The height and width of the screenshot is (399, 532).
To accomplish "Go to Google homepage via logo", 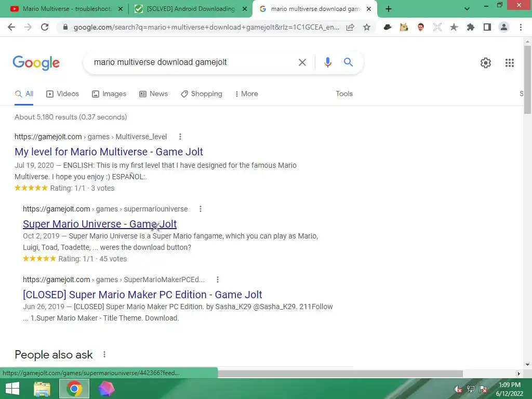I will [36, 63].
